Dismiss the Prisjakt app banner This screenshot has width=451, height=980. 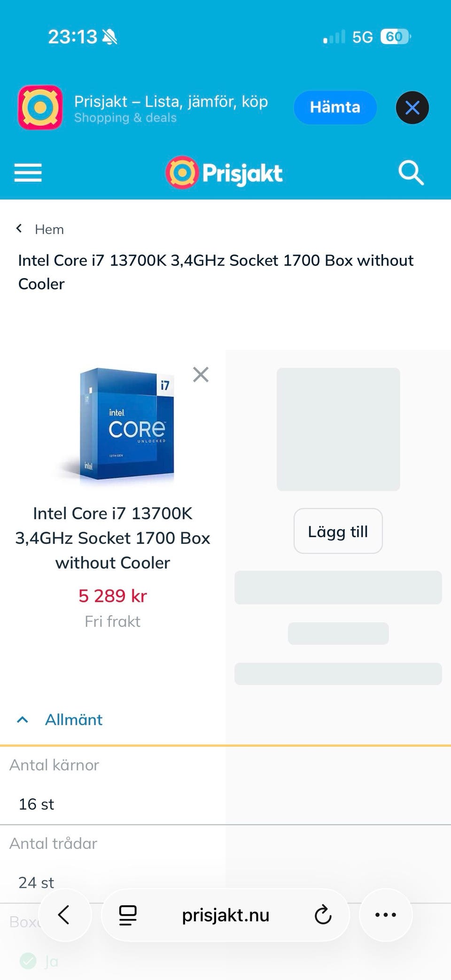pyautogui.click(x=412, y=108)
